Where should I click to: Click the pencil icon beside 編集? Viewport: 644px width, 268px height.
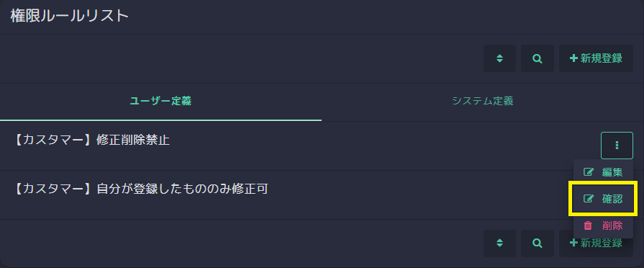point(589,172)
